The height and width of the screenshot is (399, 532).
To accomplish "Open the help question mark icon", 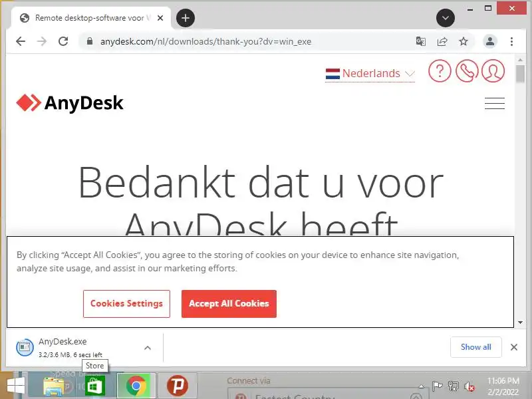I will tap(440, 71).
